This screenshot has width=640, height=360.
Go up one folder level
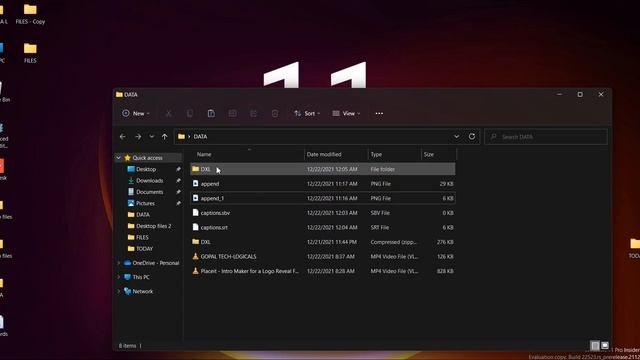(164, 137)
